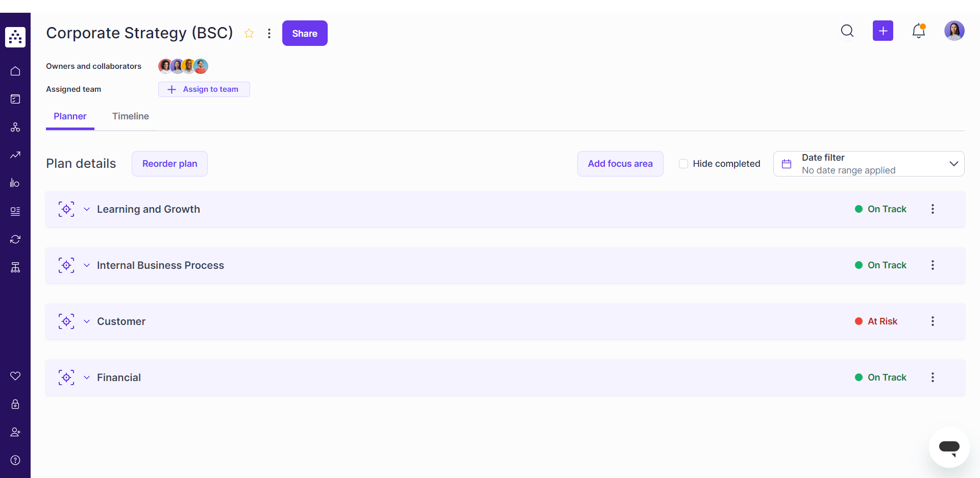Image resolution: width=980 pixels, height=478 pixels.
Task: Enable the Hide completed checkbox
Action: [x=683, y=164]
